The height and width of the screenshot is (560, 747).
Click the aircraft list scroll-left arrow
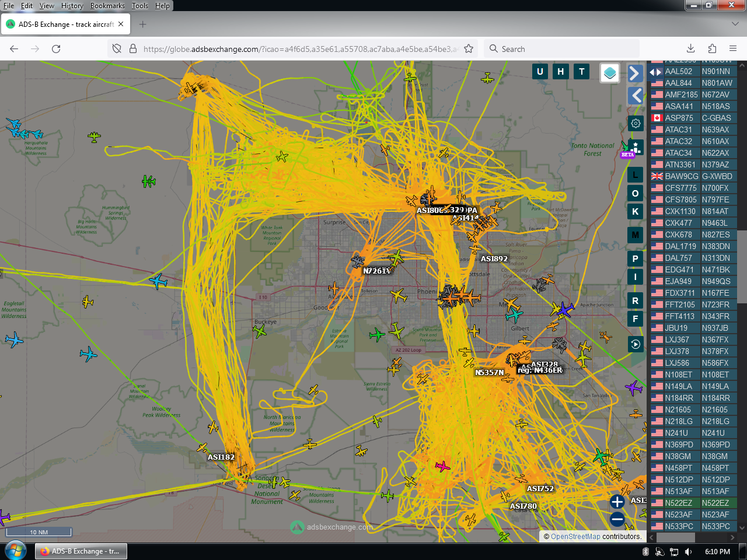click(x=652, y=537)
